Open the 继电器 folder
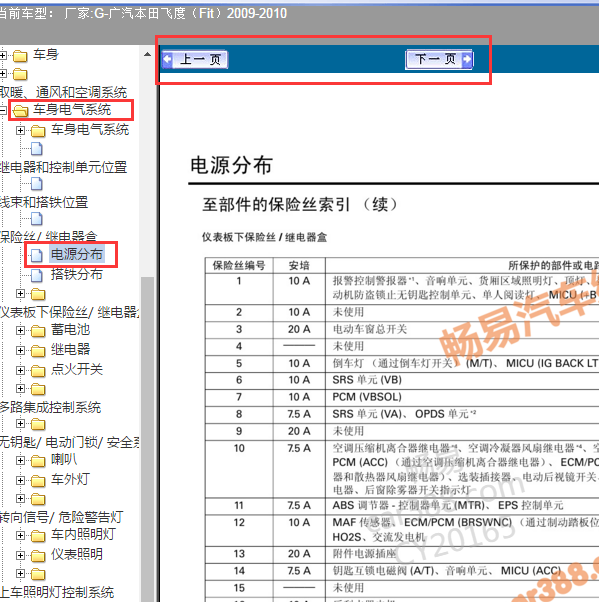 (71, 349)
